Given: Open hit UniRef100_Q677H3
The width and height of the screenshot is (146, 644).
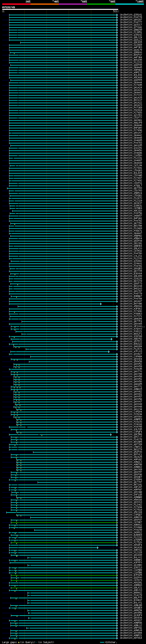Looking at the screenshot, I should (131, 188).
